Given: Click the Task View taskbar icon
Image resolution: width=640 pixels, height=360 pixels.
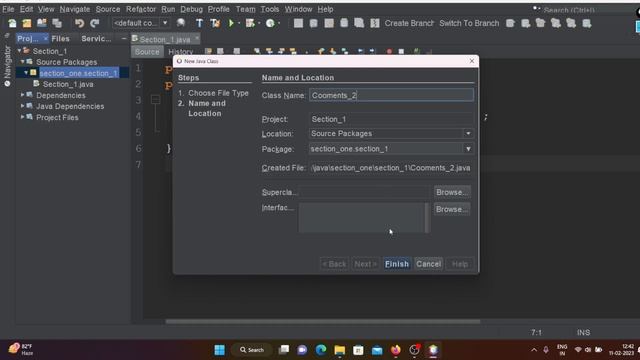Looking at the screenshot, I should point(284,350).
